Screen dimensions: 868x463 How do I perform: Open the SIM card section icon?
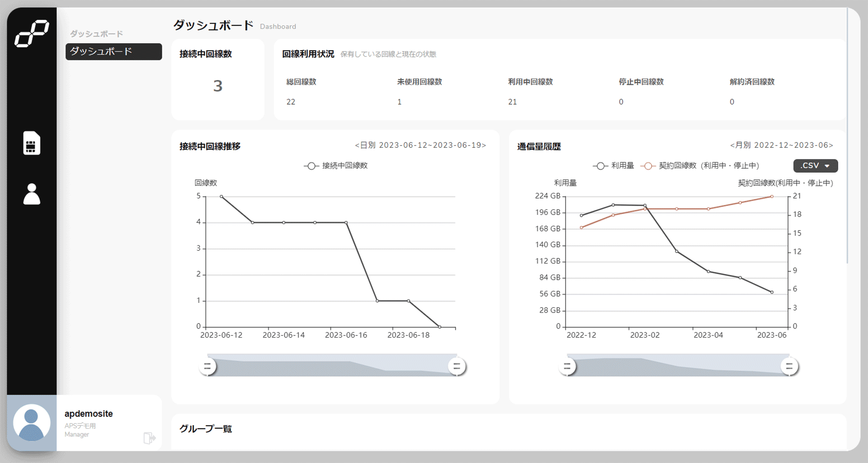(32, 143)
